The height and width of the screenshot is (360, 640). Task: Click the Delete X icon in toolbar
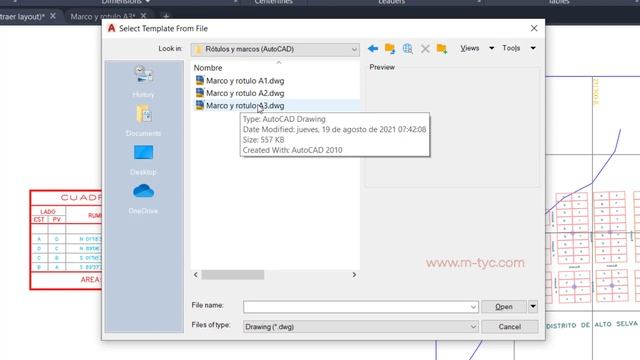tap(425, 49)
